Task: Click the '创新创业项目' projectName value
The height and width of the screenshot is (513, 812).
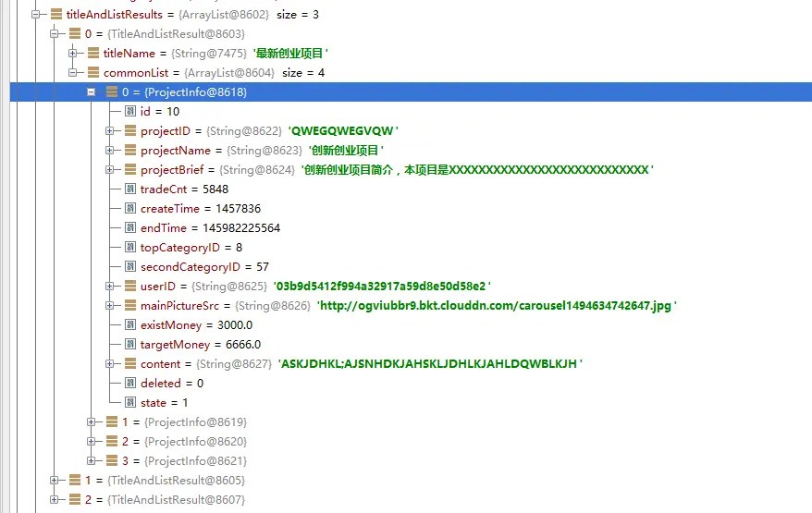Action: (345, 150)
